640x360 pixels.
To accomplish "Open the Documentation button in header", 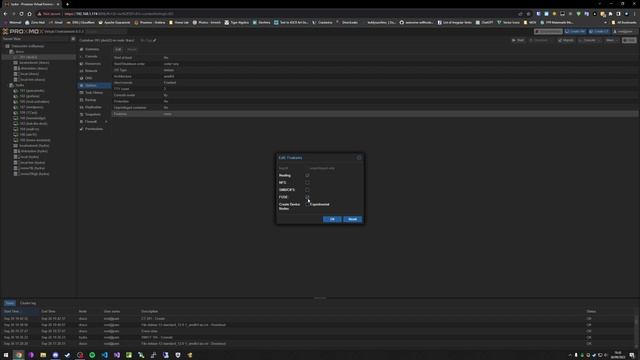I will [x=548, y=31].
